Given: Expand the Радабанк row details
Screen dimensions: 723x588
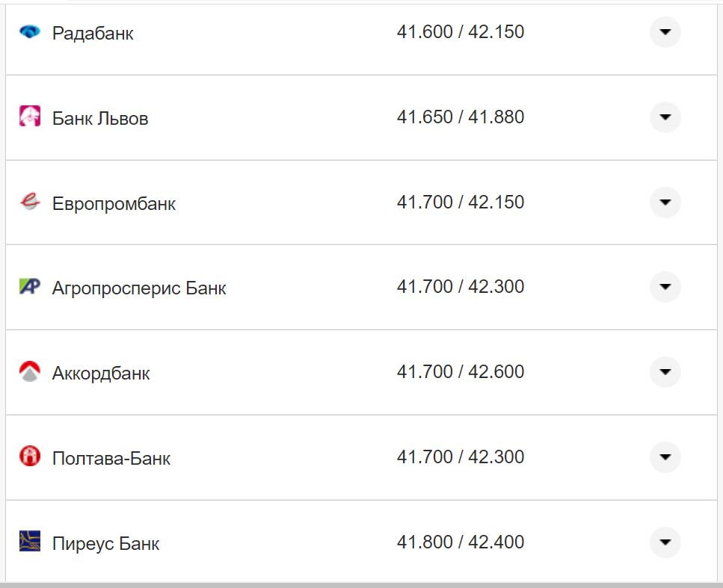Looking at the screenshot, I should pos(665,32).
